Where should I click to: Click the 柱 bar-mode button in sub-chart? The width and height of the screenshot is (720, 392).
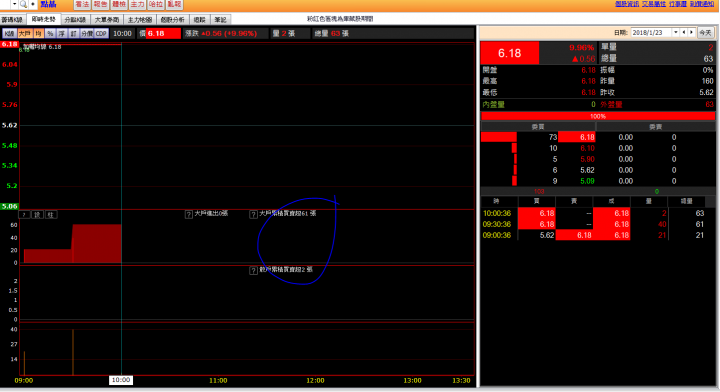tap(51, 215)
